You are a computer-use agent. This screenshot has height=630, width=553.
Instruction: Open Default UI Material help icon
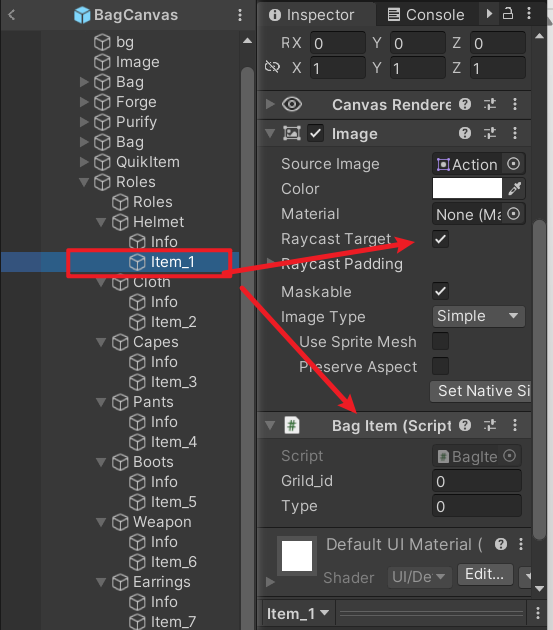click(501, 544)
